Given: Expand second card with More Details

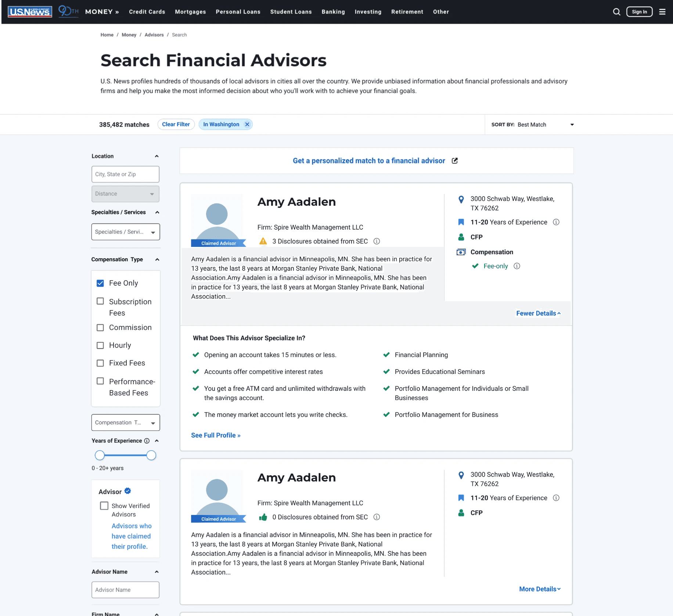Looking at the screenshot, I should 540,589.
